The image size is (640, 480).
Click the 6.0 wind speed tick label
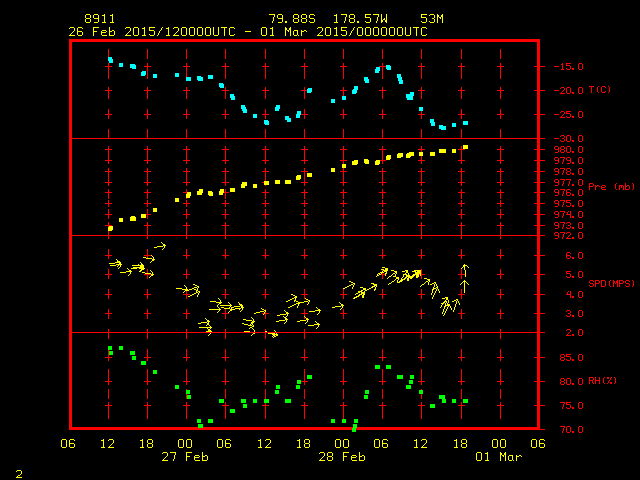coord(574,256)
